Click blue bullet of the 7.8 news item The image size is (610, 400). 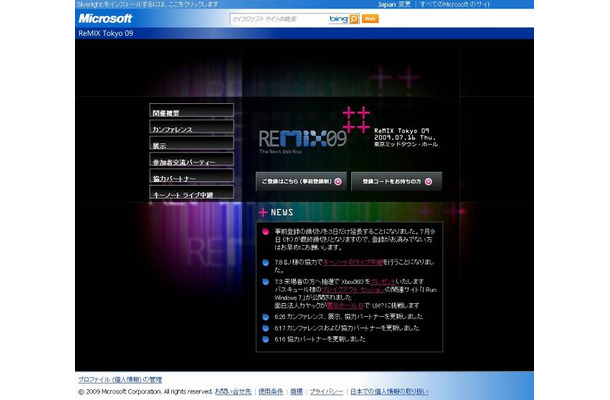tap(265, 263)
